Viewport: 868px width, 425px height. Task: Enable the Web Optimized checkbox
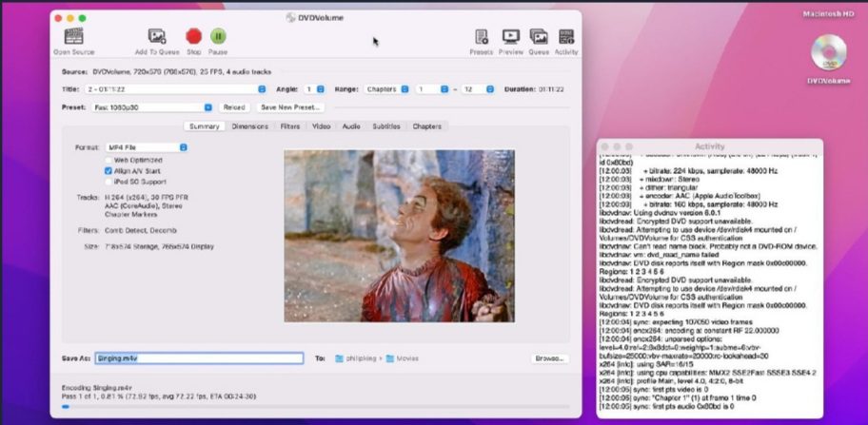click(x=108, y=160)
